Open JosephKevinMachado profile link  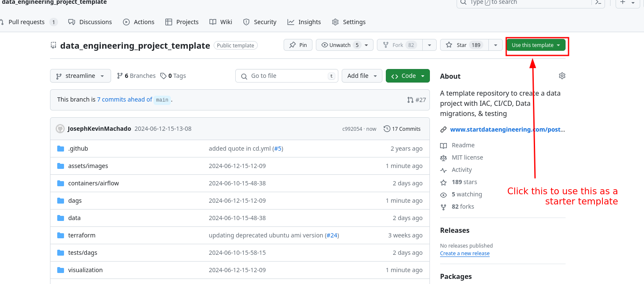tap(99, 129)
